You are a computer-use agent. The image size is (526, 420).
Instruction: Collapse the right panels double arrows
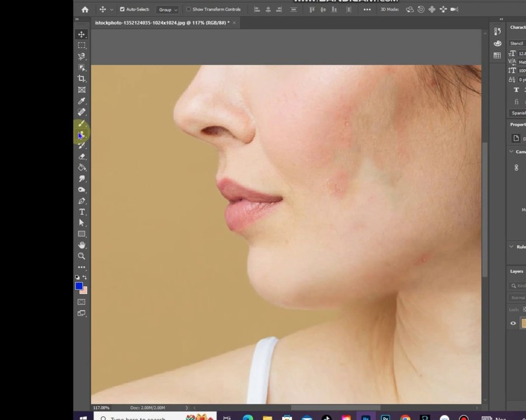[x=501, y=19]
